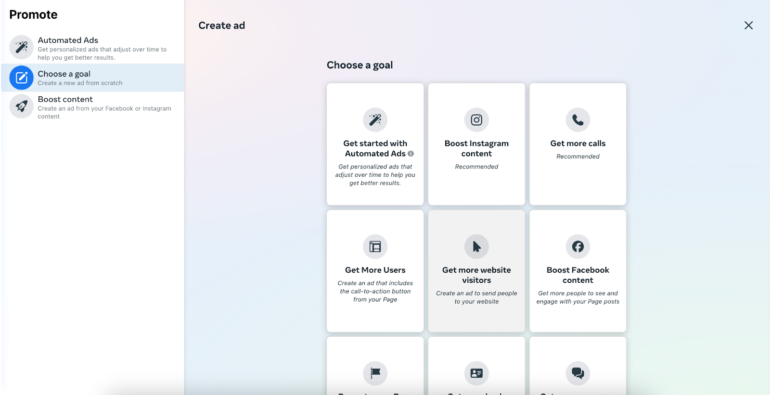Close the Create ad dialog
770x395 pixels.
tap(748, 26)
